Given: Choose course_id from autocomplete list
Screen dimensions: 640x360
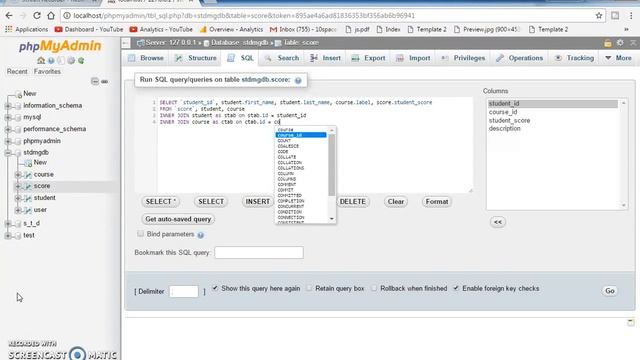Looking at the screenshot, I should [301, 135].
